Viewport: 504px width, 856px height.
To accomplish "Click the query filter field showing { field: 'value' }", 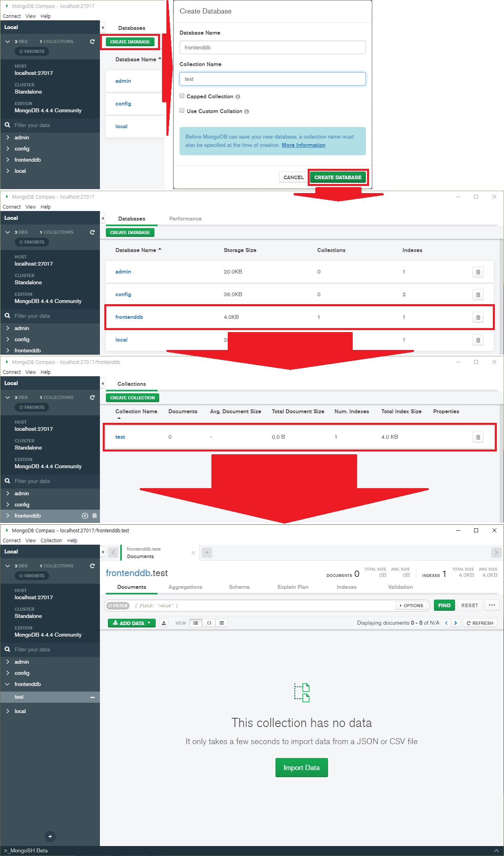I will (x=263, y=606).
